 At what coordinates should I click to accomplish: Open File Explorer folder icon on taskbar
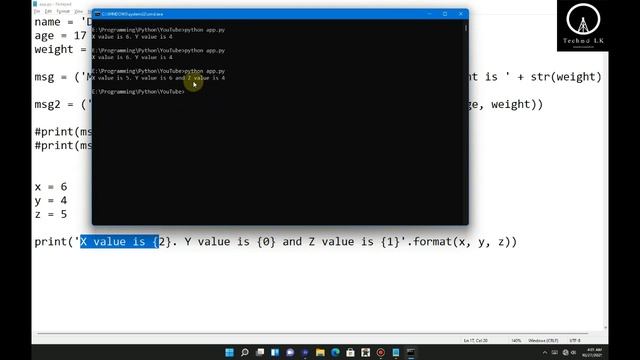click(x=320, y=352)
